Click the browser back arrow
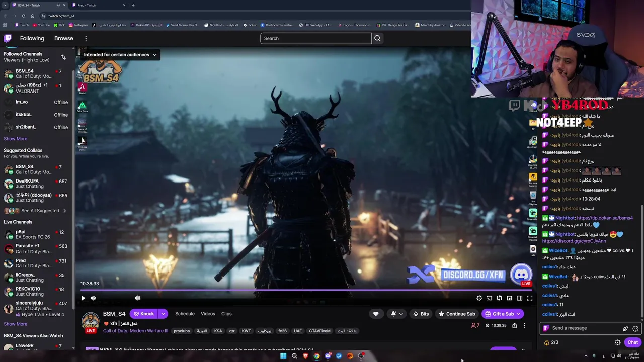The height and width of the screenshot is (362, 644). tap(6, 16)
